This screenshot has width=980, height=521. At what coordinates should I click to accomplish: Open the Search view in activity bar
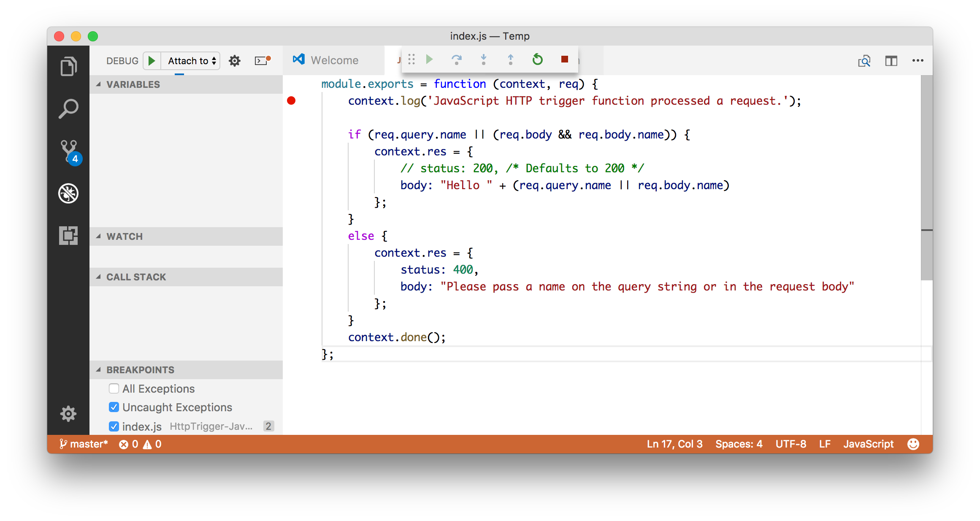(68, 109)
